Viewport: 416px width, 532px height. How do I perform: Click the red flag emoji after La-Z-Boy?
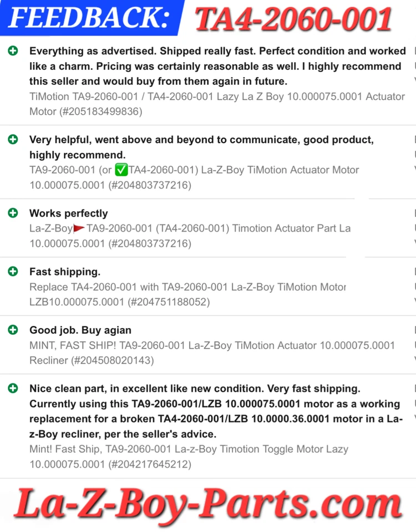click(x=79, y=228)
